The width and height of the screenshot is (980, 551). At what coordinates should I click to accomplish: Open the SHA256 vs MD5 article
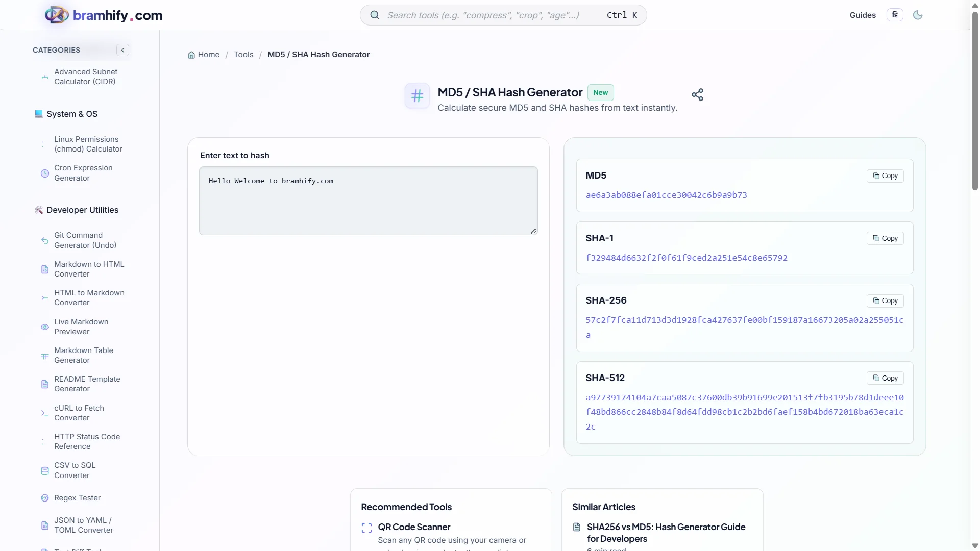[666, 533]
